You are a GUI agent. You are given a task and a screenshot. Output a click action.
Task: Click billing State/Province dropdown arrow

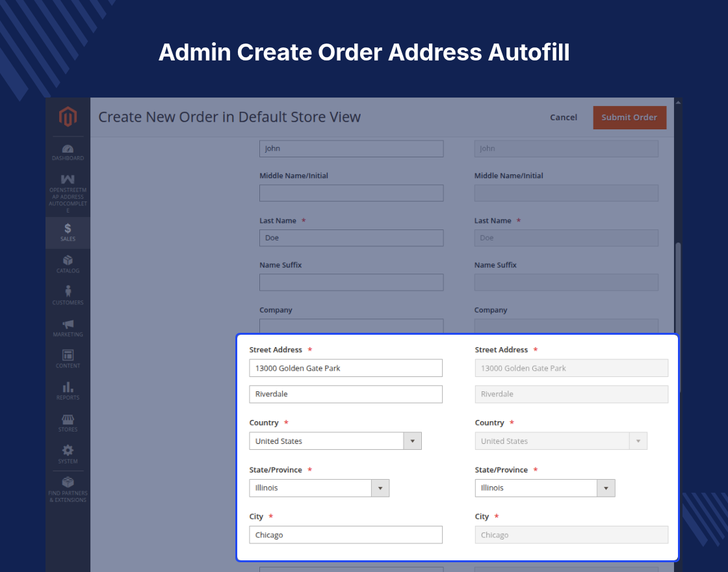click(x=380, y=488)
